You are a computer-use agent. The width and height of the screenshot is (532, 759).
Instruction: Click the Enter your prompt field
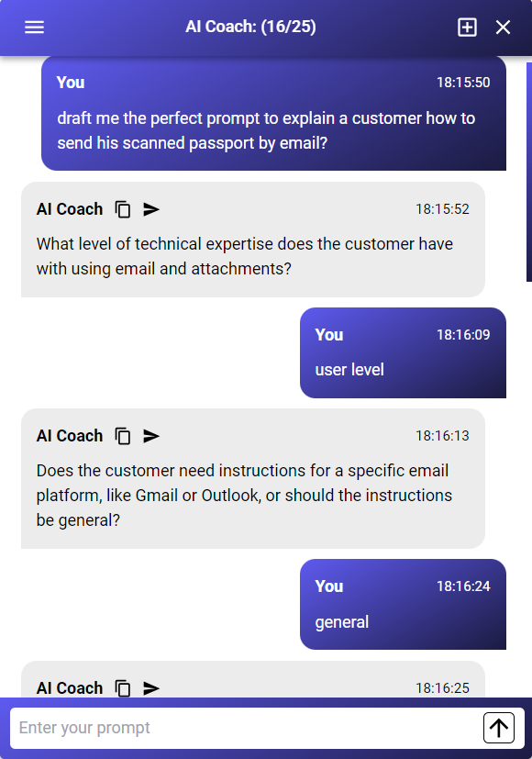[x=246, y=728]
